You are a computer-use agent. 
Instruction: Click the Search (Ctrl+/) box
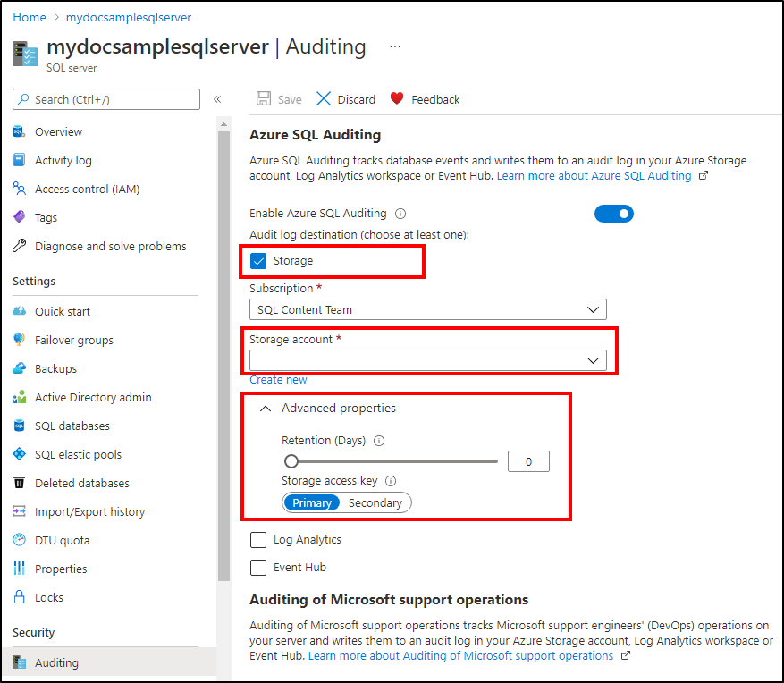[106, 99]
